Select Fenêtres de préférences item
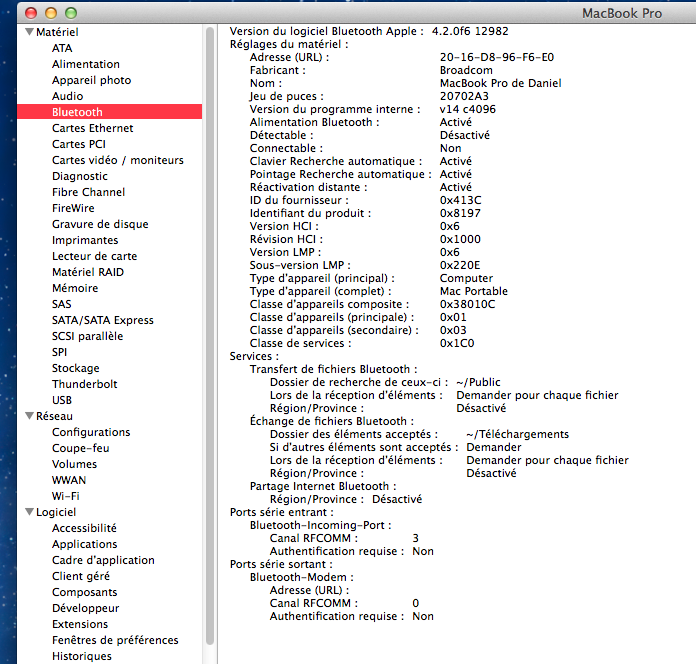696x664 pixels. [x=115, y=640]
